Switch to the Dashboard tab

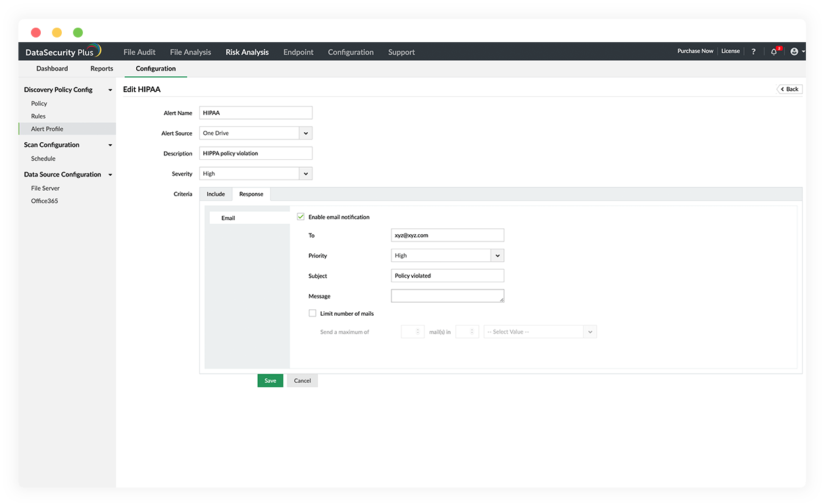coord(52,68)
